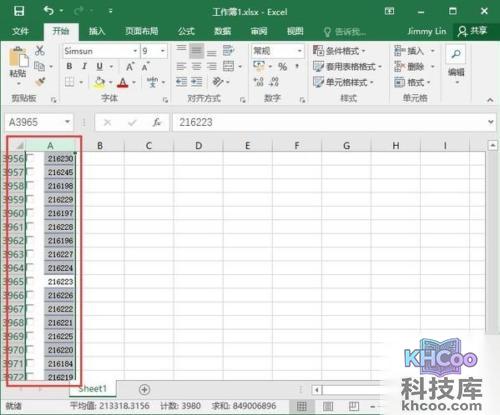
Task: Click the Tell Me lightbulb box
Action: [345, 32]
